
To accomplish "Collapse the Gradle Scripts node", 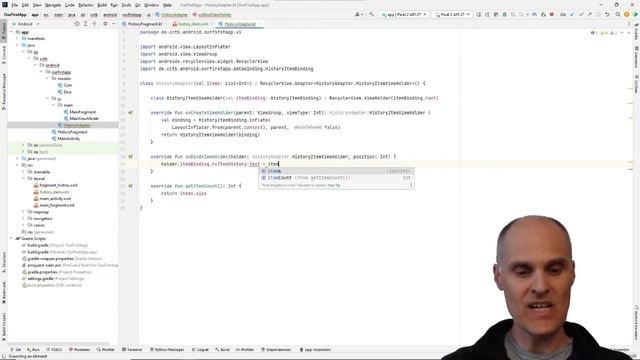I will coord(12,238).
